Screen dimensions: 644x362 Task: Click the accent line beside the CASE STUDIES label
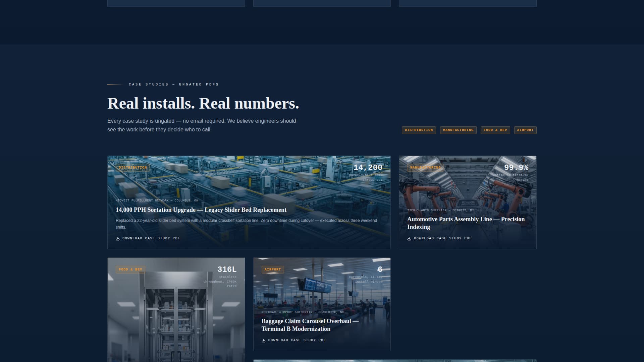coord(114,84)
